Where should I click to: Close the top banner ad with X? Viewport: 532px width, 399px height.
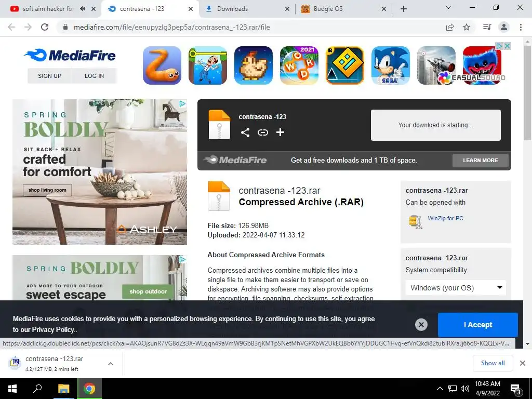[507, 46]
